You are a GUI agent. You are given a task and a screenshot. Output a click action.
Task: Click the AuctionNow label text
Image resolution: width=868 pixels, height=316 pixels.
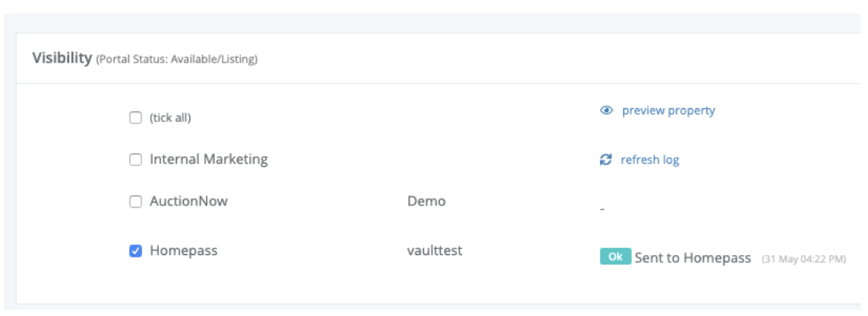pyautogui.click(x=189, y=201)
